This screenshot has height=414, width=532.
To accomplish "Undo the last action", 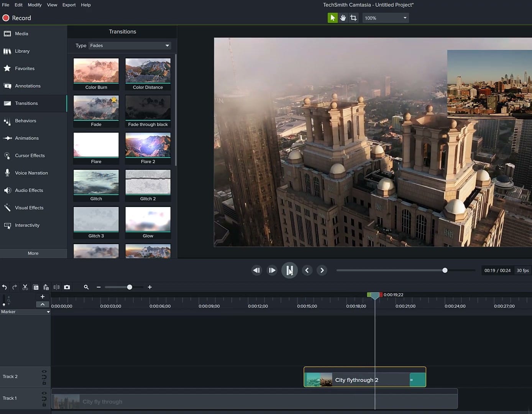I will [x=4, y=287].
